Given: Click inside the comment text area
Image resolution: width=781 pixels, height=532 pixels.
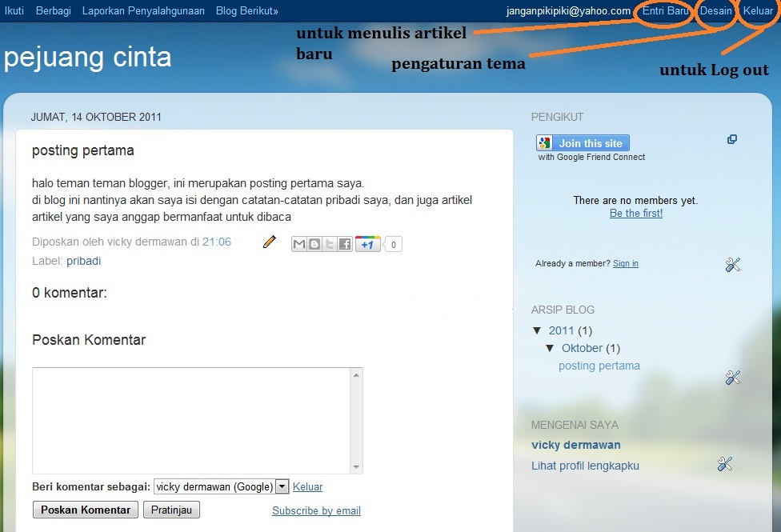Looking at the screenshot, I should click(x=192, y=421).
